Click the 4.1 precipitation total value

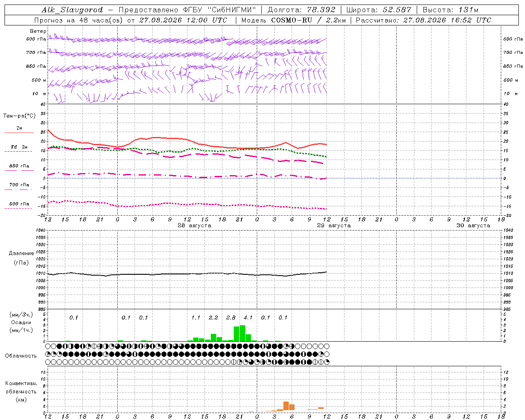[x=248, y=317]
